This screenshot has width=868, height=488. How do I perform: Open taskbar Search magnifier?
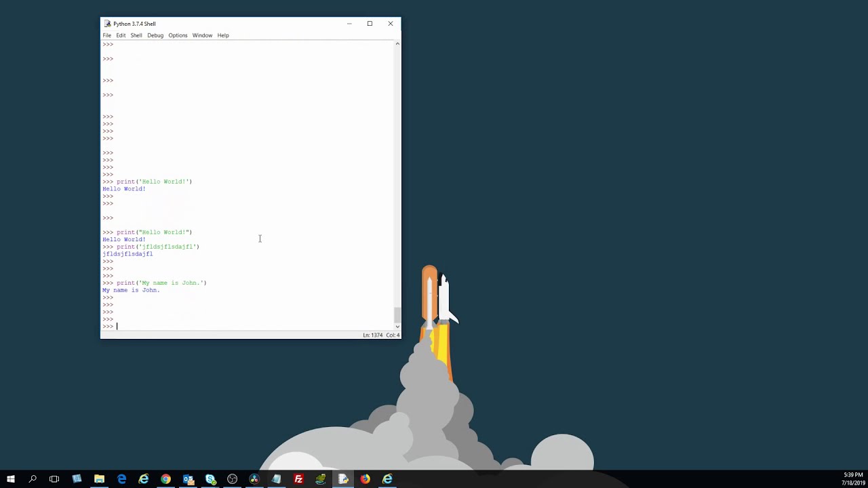tap(32, 479)
